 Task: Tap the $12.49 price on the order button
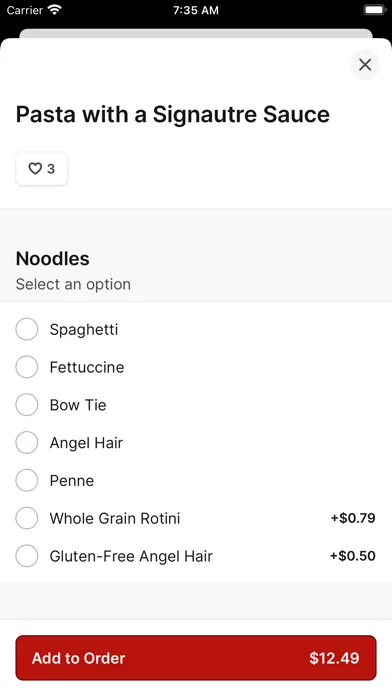[334, 658]
